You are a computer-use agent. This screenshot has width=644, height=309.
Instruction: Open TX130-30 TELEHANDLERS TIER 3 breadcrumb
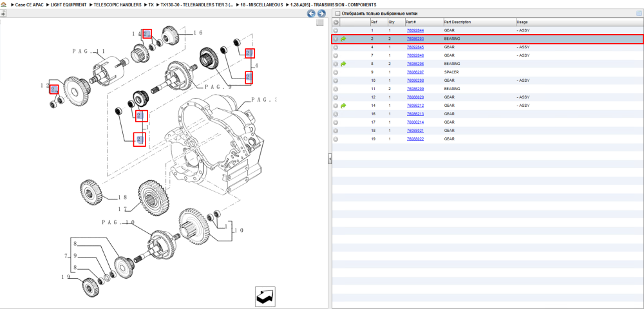pyautogui.click(x=196, y=5)
